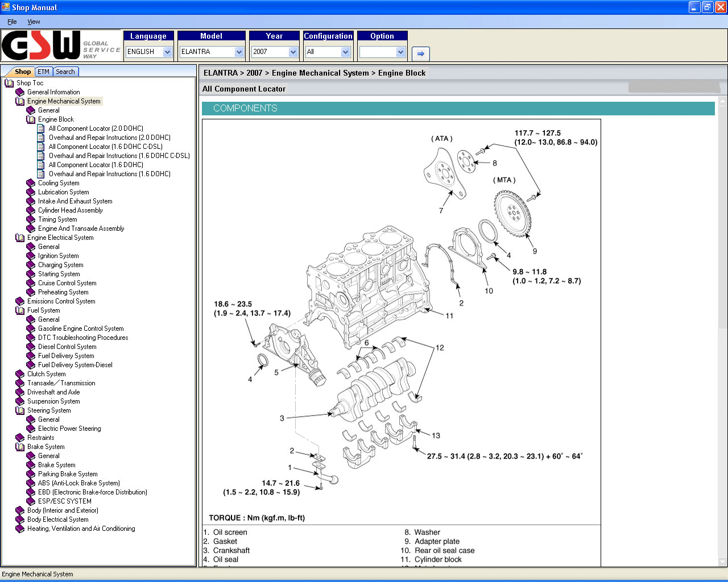Open the File menu
Image resolution: width=728 pixels, height=582 pixels.
(12, 22)
